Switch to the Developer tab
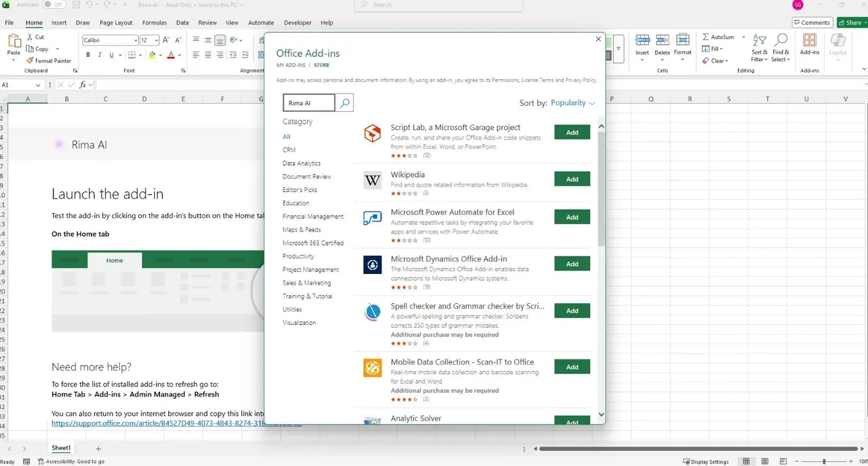The image size is (868, 466). point(298,22)
